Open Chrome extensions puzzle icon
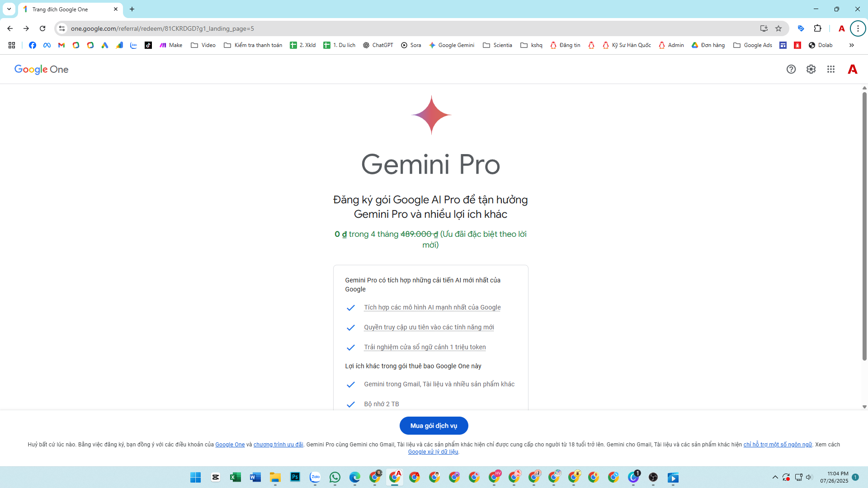The width and height of the screenshot is (868, 488). click(817, 28)
